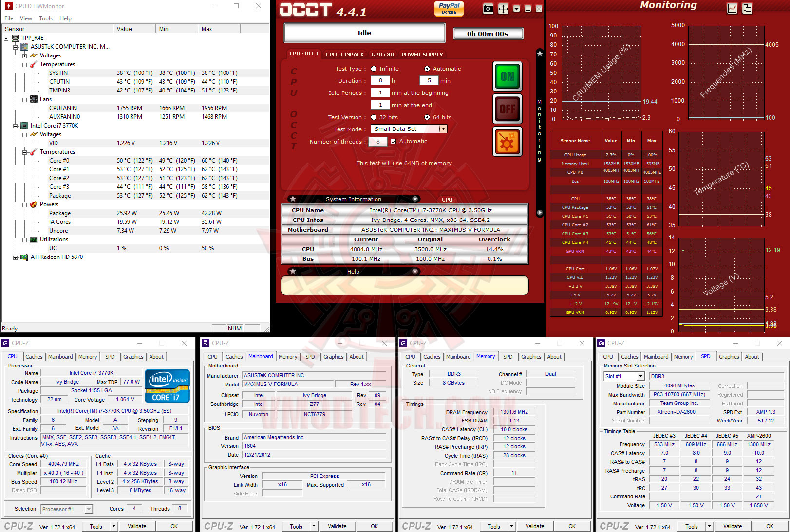Open the Test Mode dropdown
790x532 pixels.
click(443, 129)
